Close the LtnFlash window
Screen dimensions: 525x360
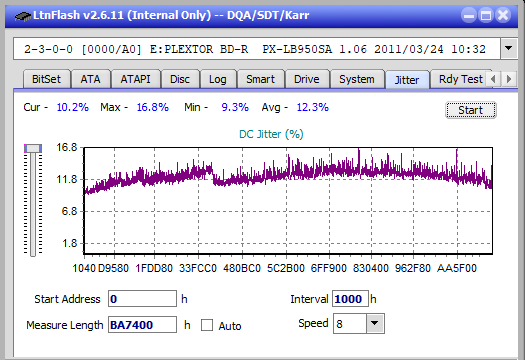click(503, 15)
